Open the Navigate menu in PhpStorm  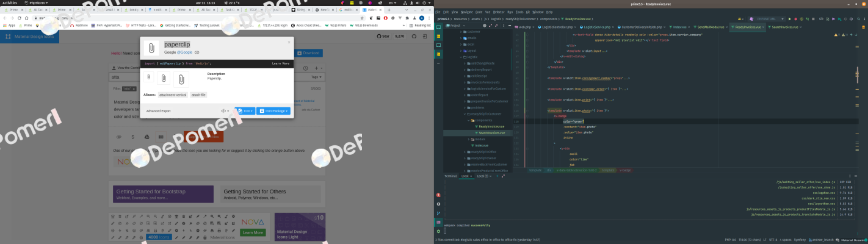click(466, 12)
